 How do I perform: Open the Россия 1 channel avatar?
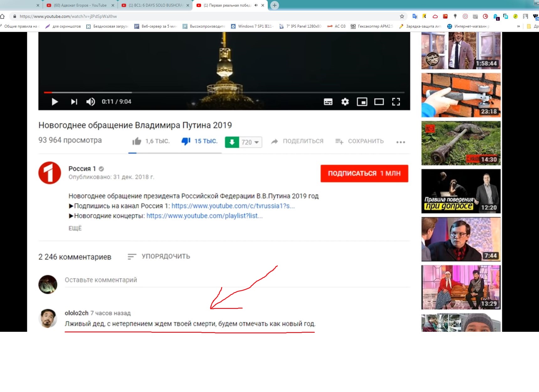[50, 173]
